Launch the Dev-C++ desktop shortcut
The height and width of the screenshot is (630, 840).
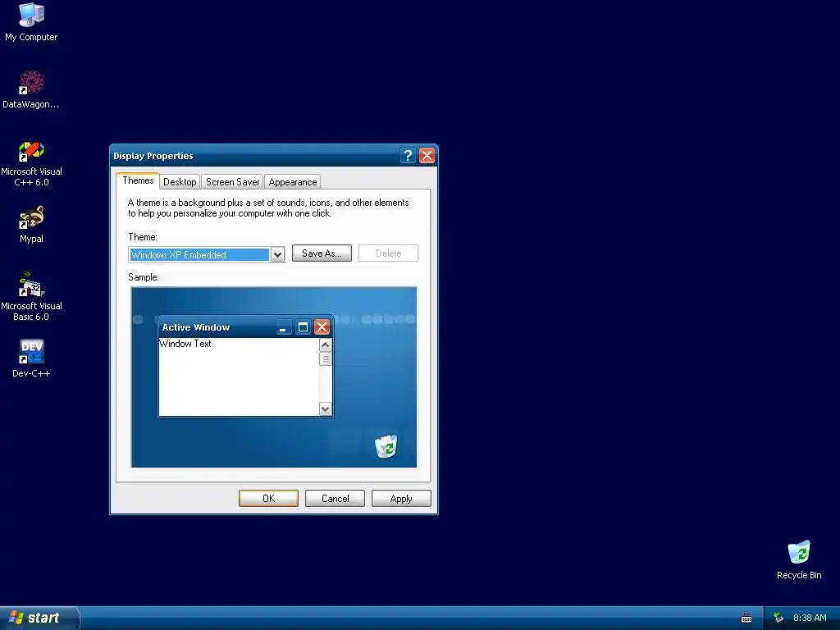[31, 358]
